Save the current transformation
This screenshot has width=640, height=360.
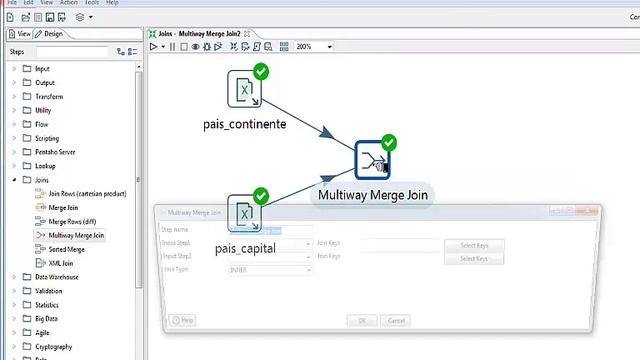click(50, 17)
